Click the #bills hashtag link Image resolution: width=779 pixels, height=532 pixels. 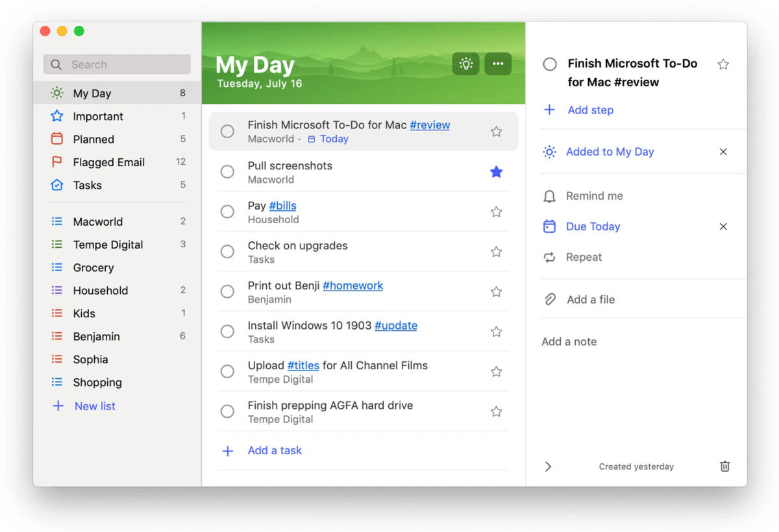point(282,206)
